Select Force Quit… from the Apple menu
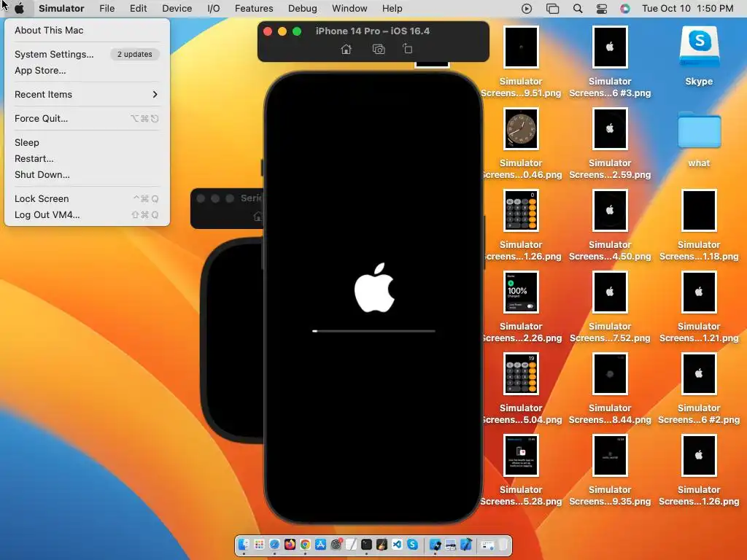Viewport: 747px width, 560px height. [86, 119]
